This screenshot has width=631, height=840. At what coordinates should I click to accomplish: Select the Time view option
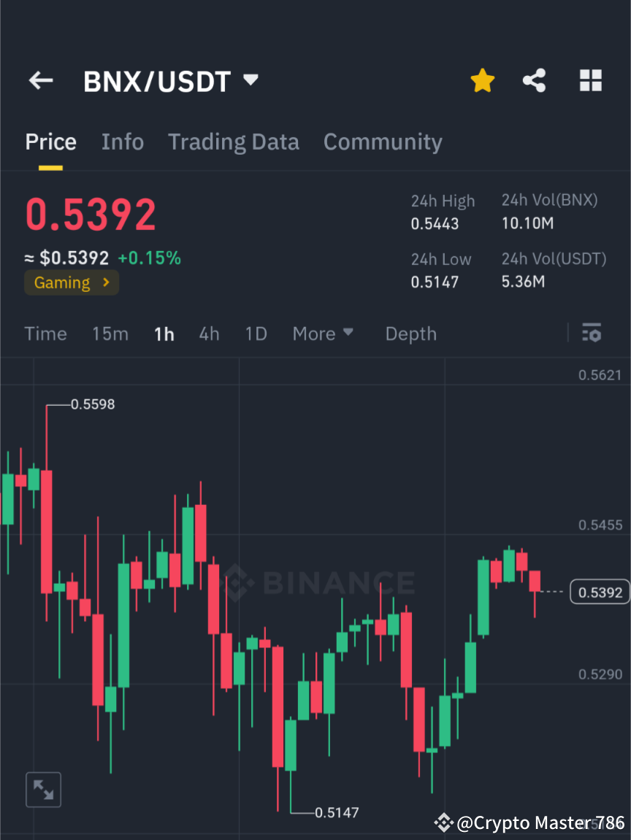[45, 334]
